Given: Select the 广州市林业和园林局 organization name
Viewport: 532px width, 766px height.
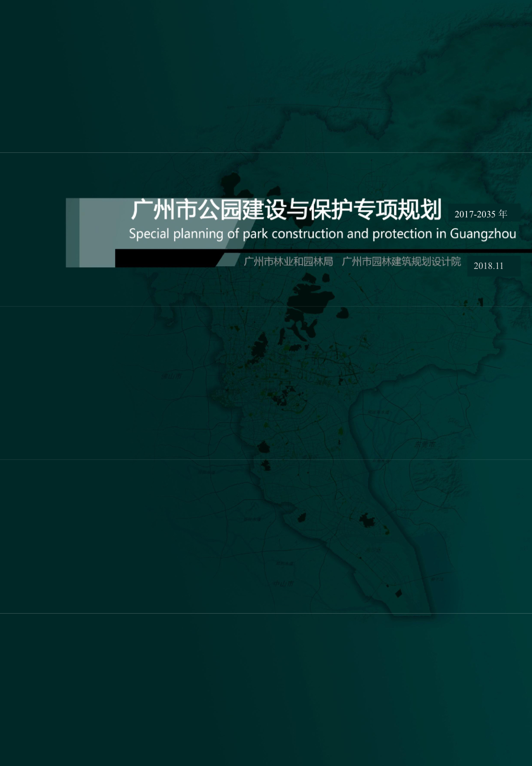Looking at the screenshot, I should click(x=288, y=262).
